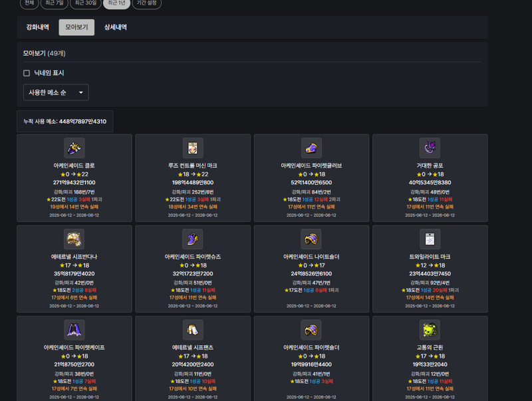Click the 아케인셰이드 파이렛케이프 item name
Image resolution: width=532 pixels, height=401 pixels.
click(x=74, y=348)
